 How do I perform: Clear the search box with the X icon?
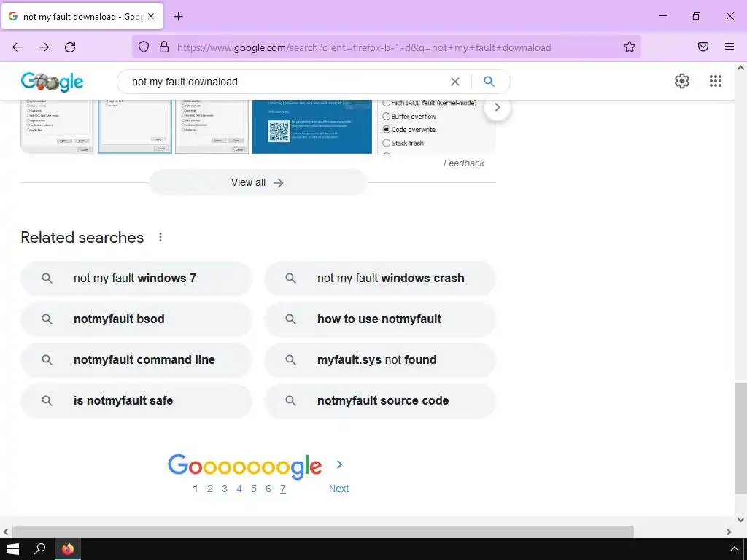pyautogui.click(x=455, y=82)
